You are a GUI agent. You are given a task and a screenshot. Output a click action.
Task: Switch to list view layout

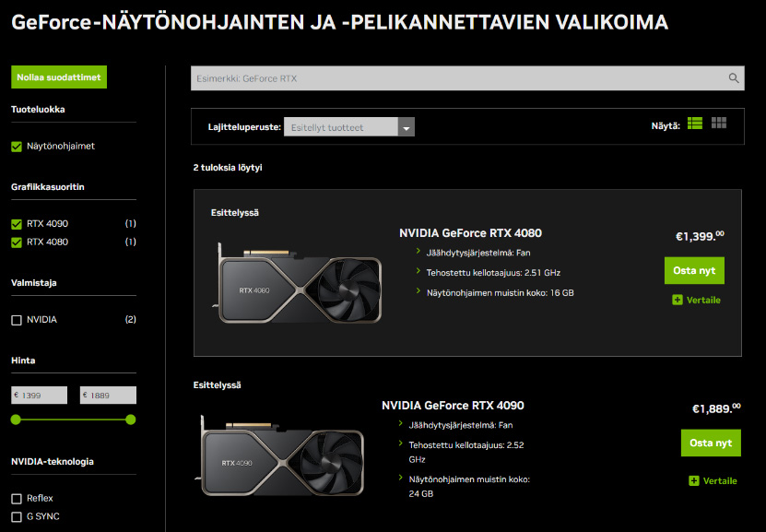(x=695, y=124)
